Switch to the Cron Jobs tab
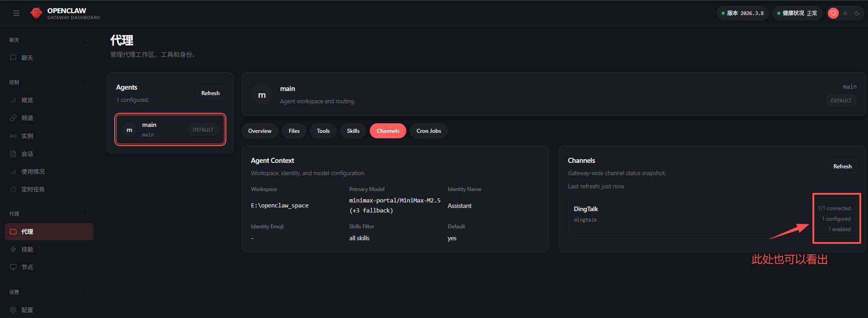The height and width of the screenshot is (318, 868). point(429,131)
